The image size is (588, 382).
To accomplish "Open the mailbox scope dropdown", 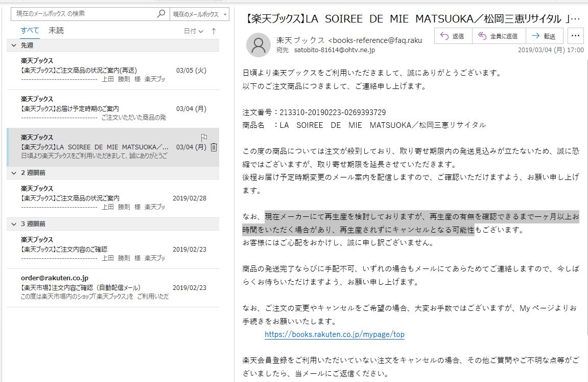I will pyautogui.click(x=200, y=14).
